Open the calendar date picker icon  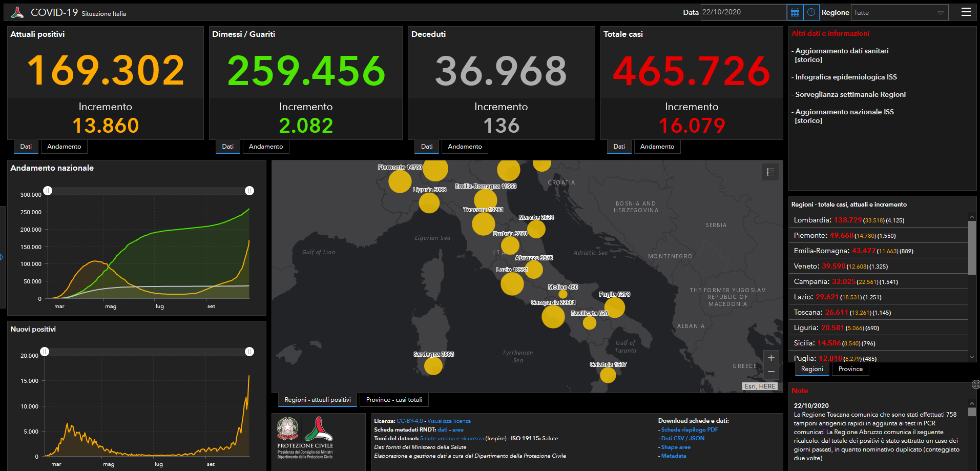pos(795,12)
